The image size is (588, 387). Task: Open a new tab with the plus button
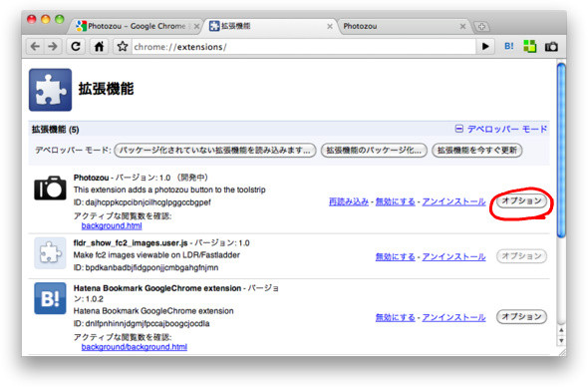pos(481,27)
